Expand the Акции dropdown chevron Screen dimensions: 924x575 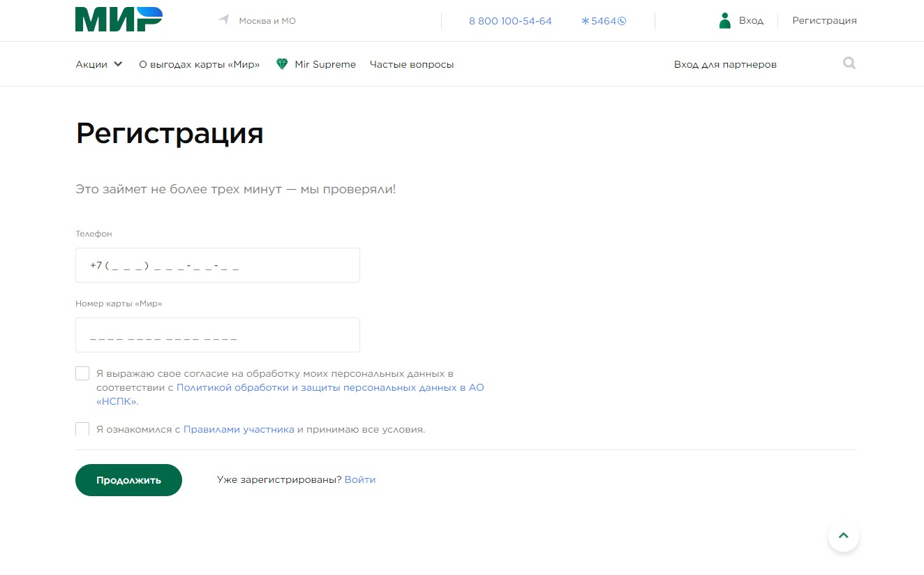click(x=118, y=64)
